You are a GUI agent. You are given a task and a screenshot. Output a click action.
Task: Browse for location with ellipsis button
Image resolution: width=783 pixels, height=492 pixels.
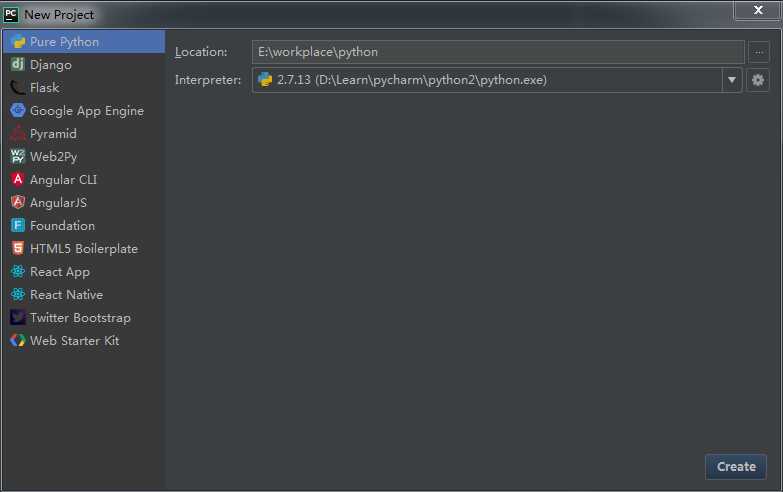click(x=759, y=52)
